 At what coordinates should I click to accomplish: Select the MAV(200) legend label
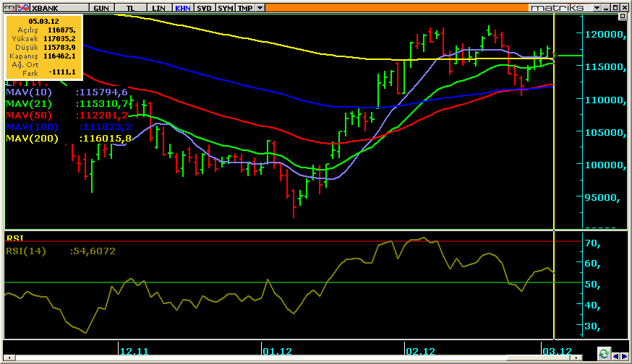coord(33,139)
